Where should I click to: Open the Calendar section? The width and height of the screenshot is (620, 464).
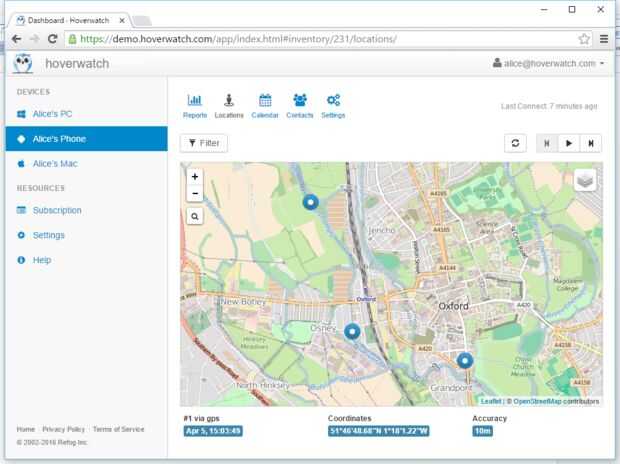pos(265,106)
